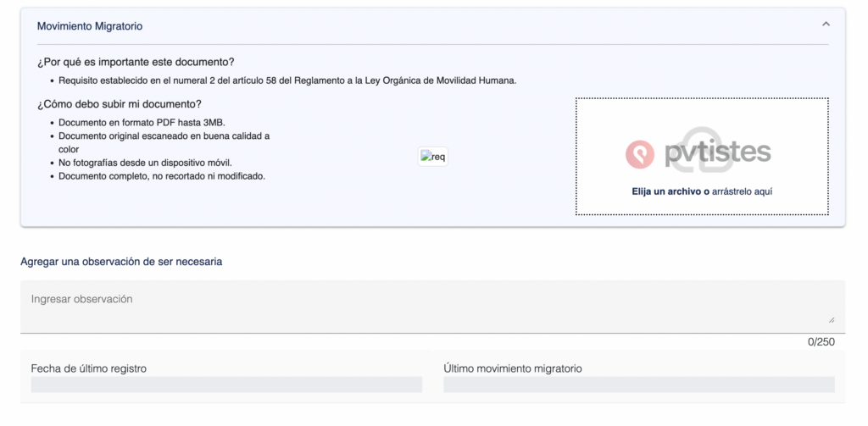Viewport: 868px width, 426px height.
Task: Click the '¿Cómo debo subir mi documento?' heading
Action: coord(120,104)
